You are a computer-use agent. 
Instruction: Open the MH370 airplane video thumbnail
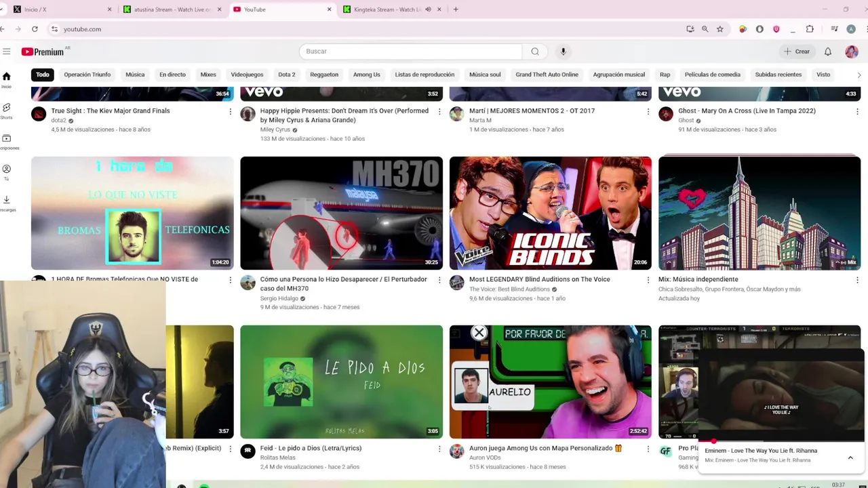click(x=341, y=213)
